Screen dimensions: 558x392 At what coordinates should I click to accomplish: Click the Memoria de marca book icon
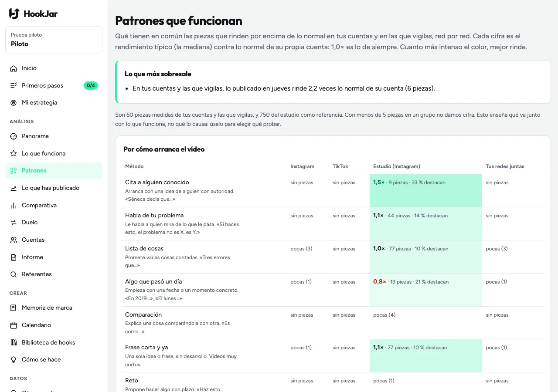click(14, 308)
